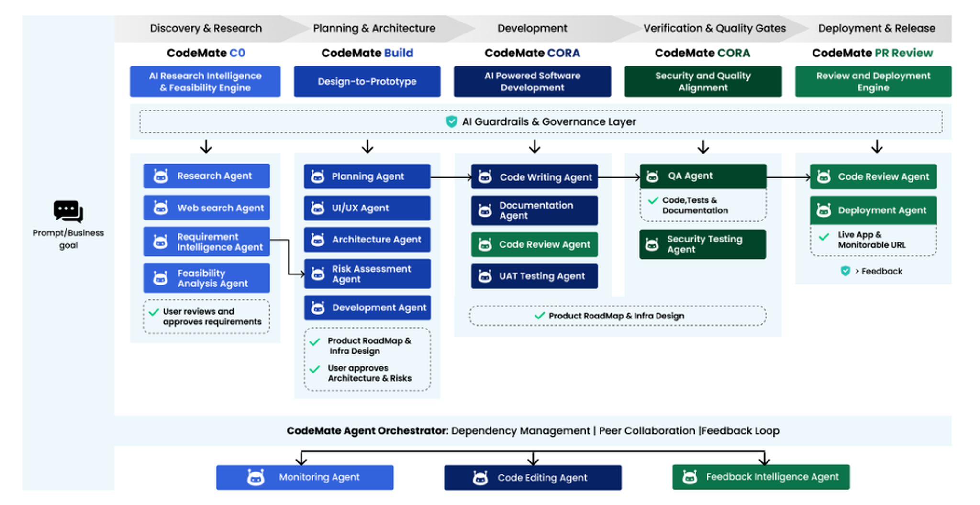
Task: Click checkmark beside User reviews and approves requirements
Action: (154, 312)
